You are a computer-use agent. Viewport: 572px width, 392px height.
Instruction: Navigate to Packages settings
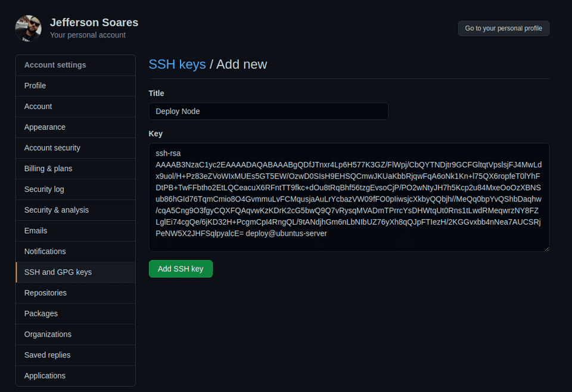(41, 313)
